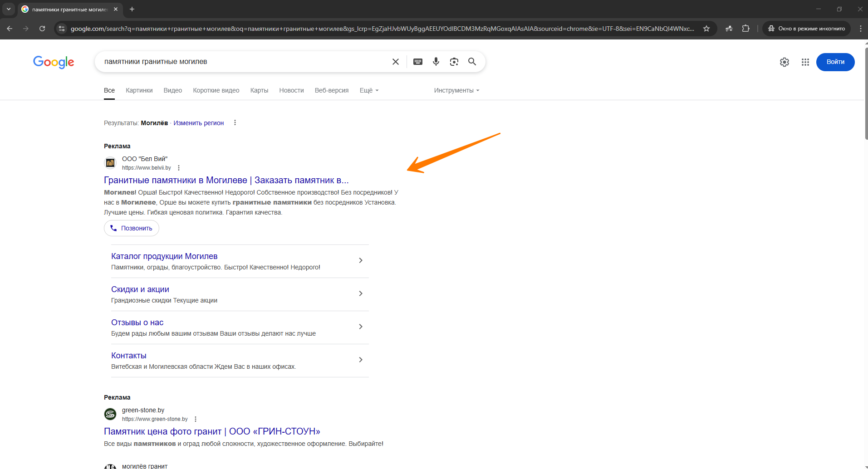
Task: Open ad info menu for belvii.by
Action: 179,168
